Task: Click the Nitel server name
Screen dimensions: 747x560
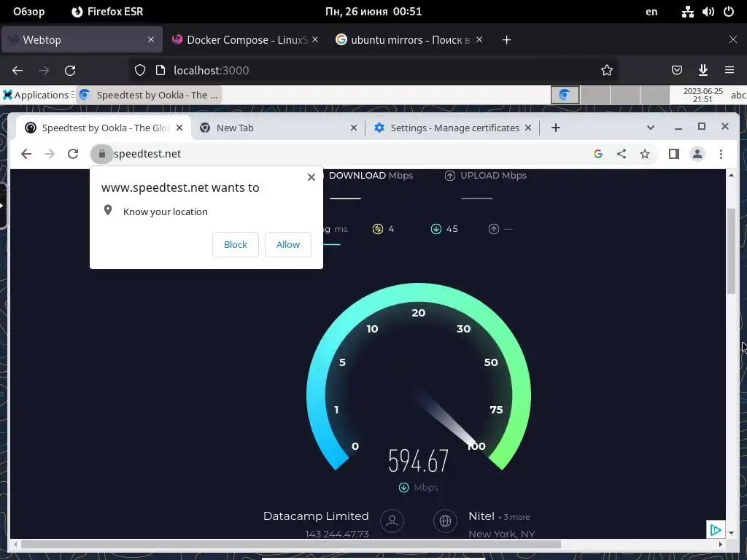Action: 481,516
